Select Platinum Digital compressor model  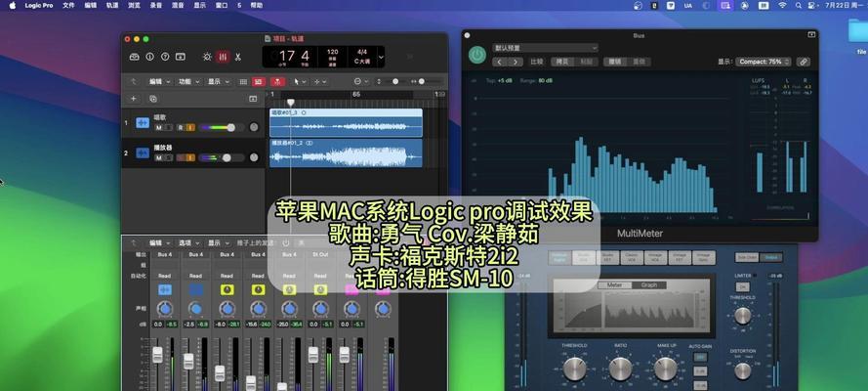[559, 257]
